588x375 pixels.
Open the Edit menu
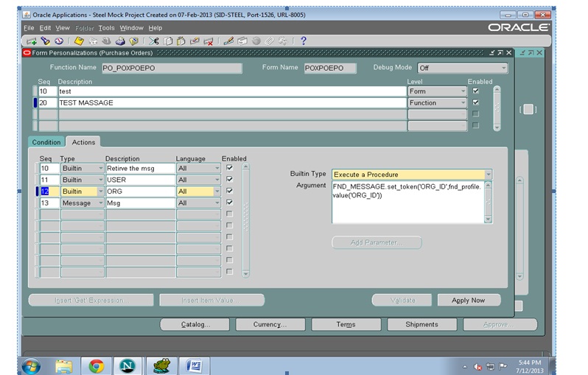coord(45,28)
